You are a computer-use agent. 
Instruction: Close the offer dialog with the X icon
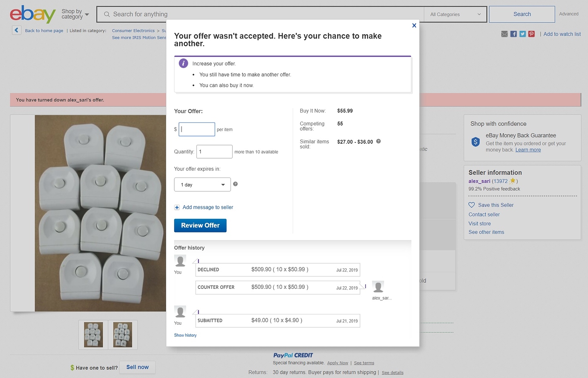point(414,26)
